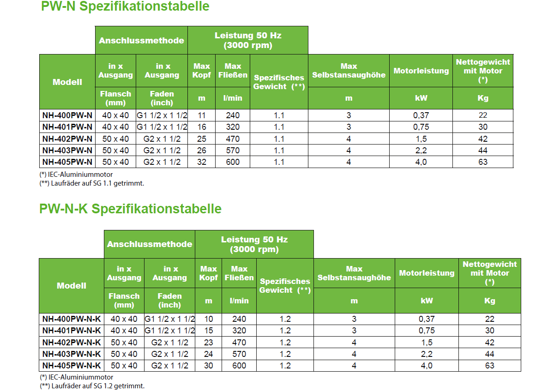Select the Max Kopf value 32 for NH-405PW-N

(x=202, y=162)
